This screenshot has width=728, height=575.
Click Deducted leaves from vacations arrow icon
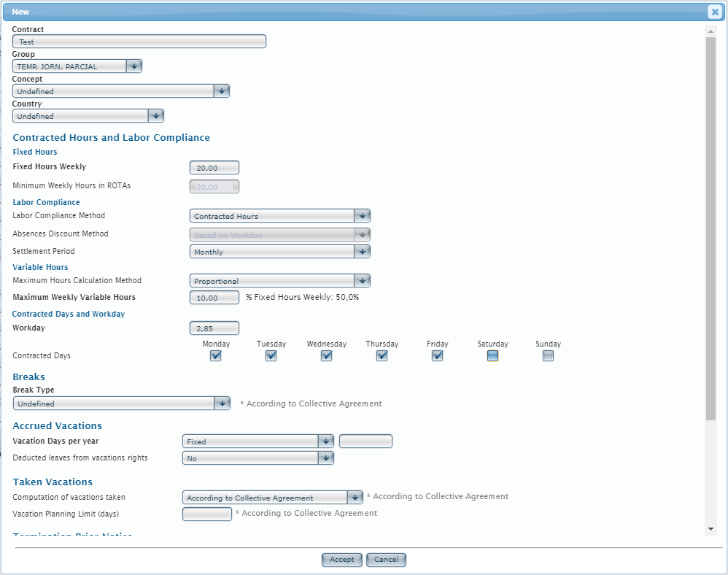[x=325, y=458]
